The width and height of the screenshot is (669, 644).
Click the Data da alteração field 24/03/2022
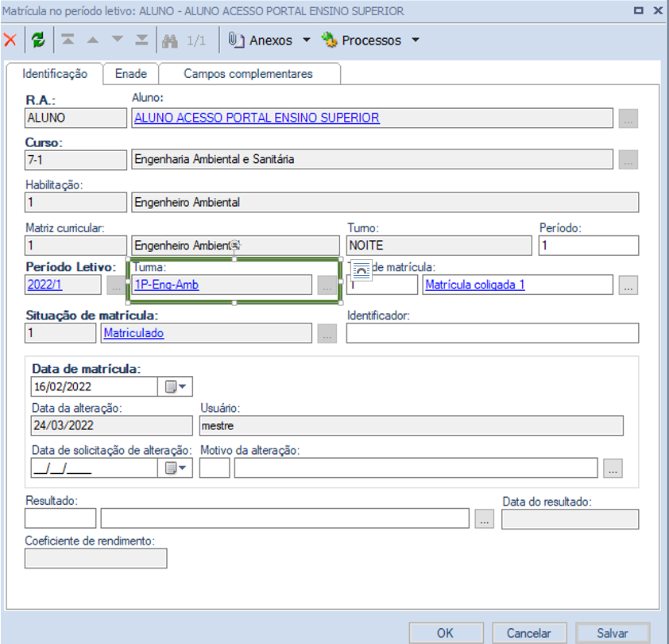(x=112, y=426)
